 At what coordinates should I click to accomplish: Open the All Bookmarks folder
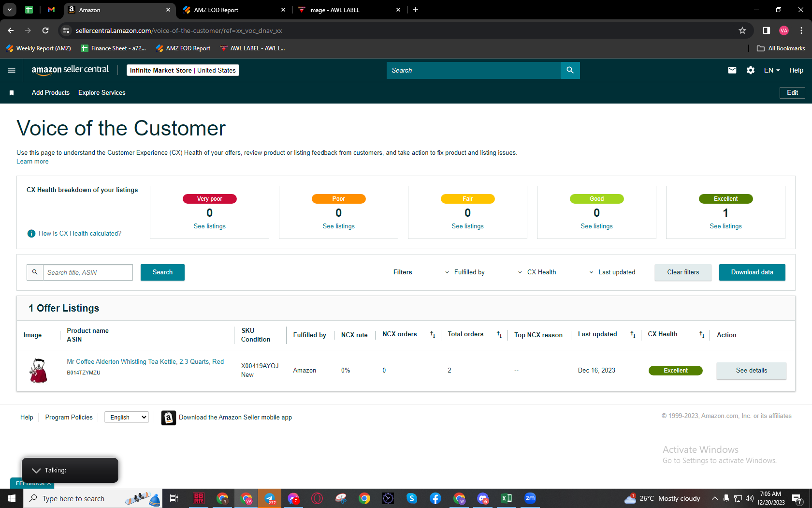781,48
